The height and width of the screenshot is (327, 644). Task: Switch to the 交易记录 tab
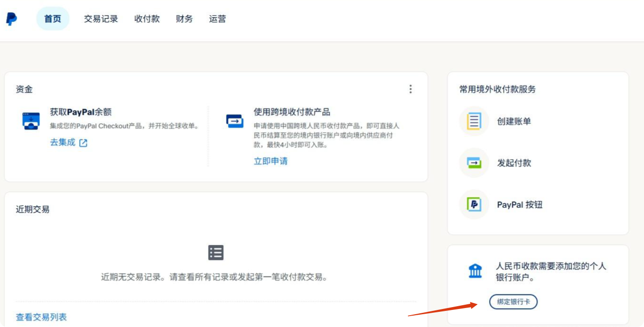pos(100,18)
